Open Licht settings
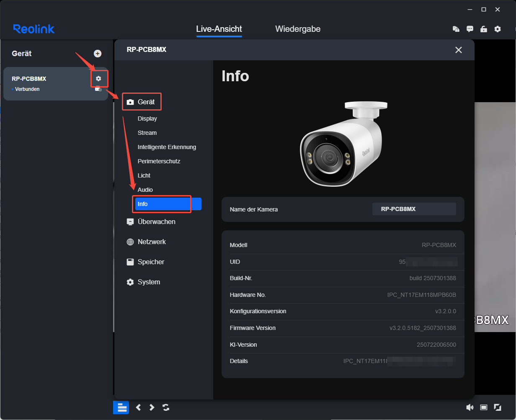The height and width of the screenshot is (420, 516). tap(144, 175)
